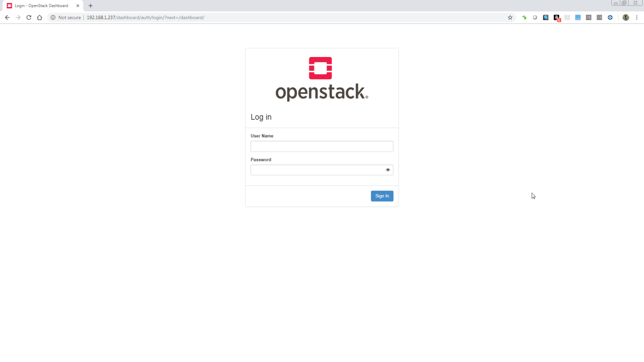Click the browser back arrow
Screen dimensions: 644x362
[x=7, y=18]
